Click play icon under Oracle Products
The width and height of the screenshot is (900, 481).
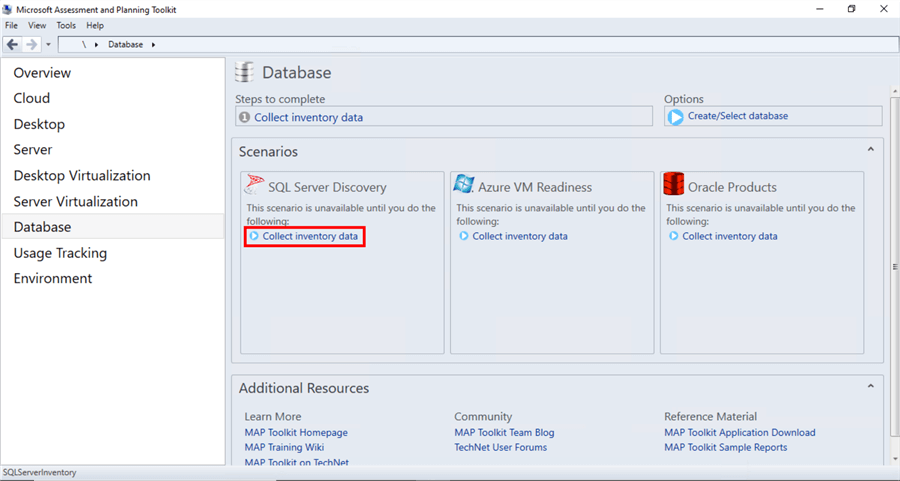click(673, 236)
